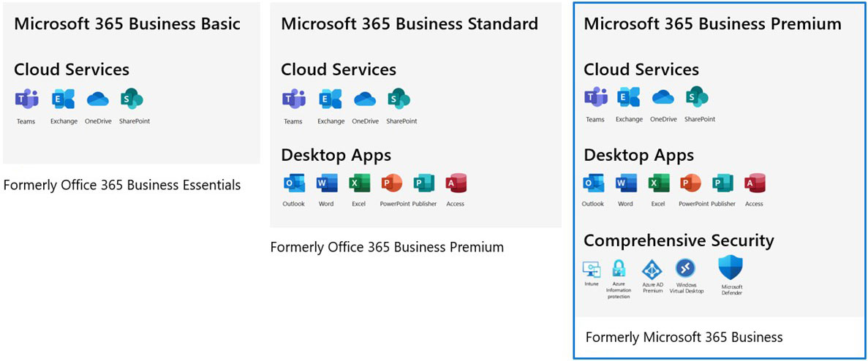Open the PowerPoint icon in Business Standard card

392,183
